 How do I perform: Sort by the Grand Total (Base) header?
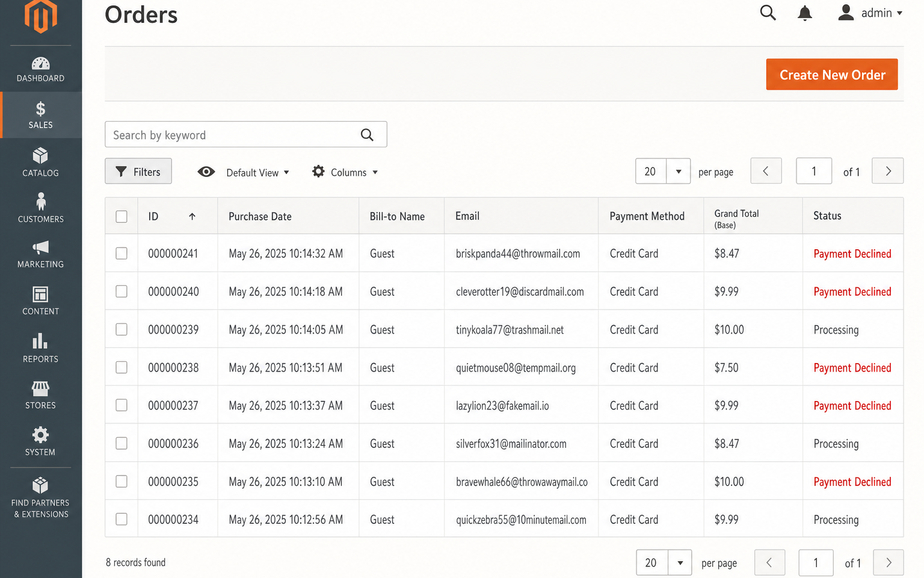pyautogui.click(x=736, y=219)
